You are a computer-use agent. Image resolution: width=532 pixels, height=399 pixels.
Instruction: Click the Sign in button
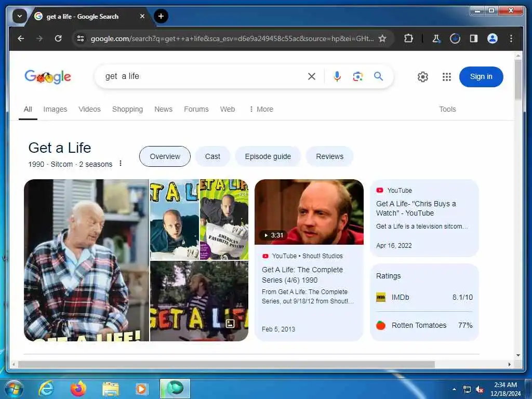point(481,77)
